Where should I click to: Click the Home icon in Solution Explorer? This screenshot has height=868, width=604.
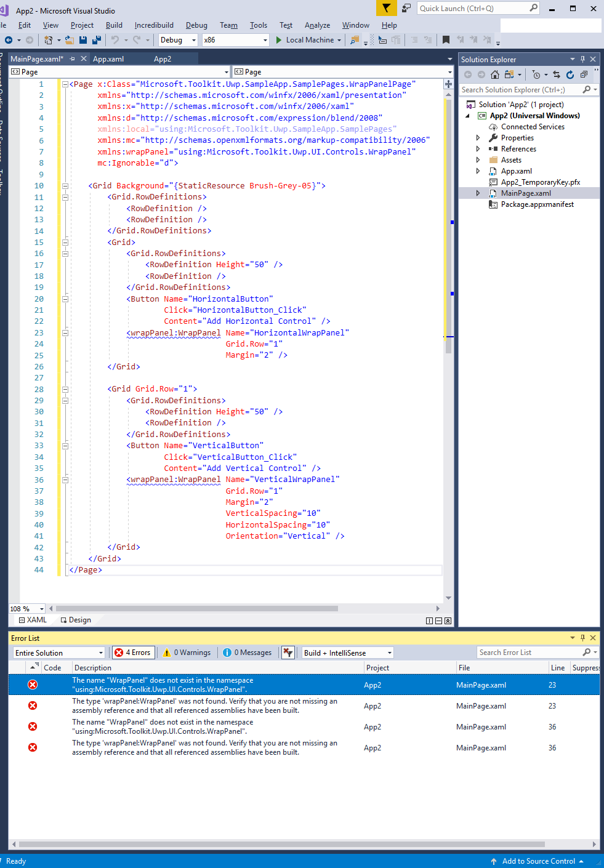[495, 74]
